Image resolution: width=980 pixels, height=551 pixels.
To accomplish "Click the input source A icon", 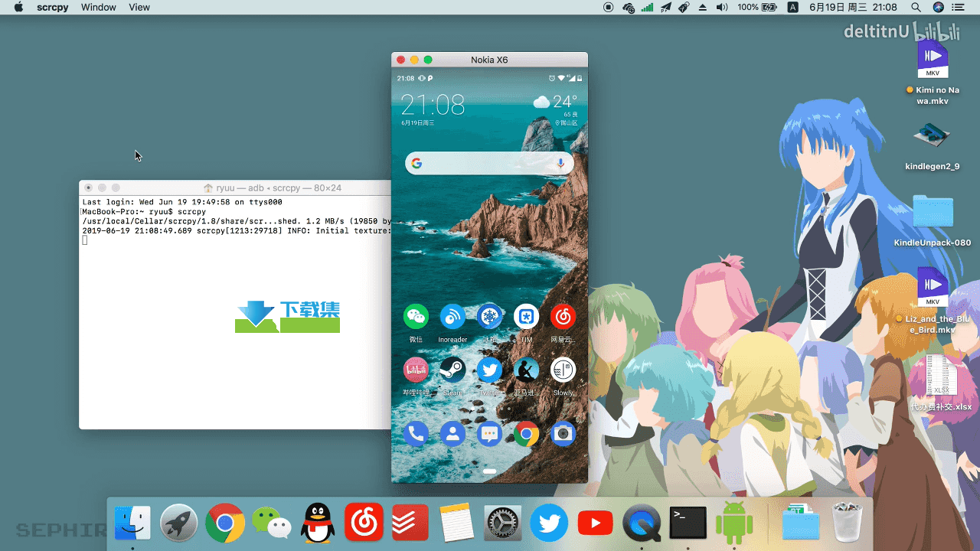I will pyautogui.click(x=793, y=7).
